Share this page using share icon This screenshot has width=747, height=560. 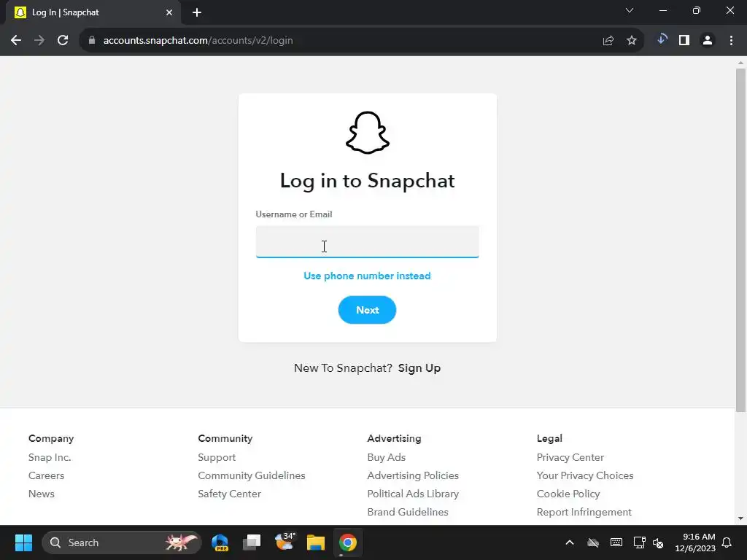608,41
